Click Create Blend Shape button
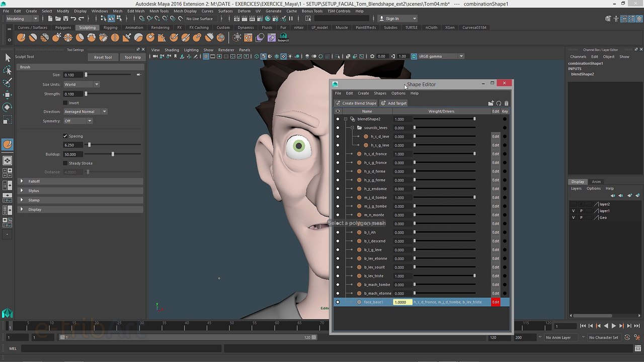The height and width of the screenshot is (362, 644). tap(356, 103)
